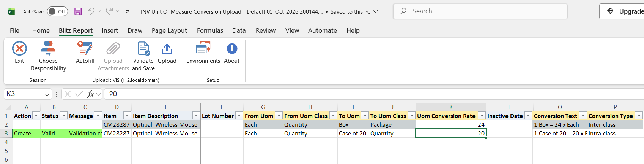Image resolution: width=644 pixels, height=164 pixels.
Task: Select the row 3 header
Action: coord(6,133)
